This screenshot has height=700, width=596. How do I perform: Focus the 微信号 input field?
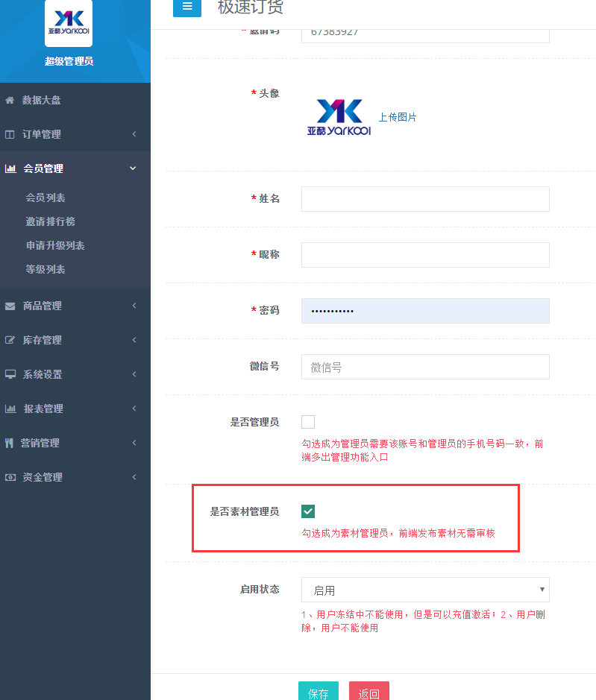(425, 367)
